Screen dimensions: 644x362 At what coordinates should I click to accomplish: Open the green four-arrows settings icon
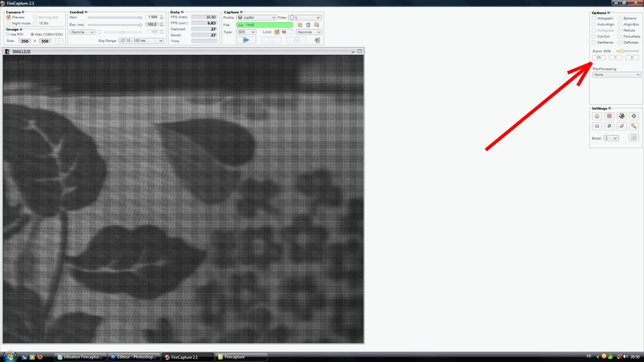point(634,116)
